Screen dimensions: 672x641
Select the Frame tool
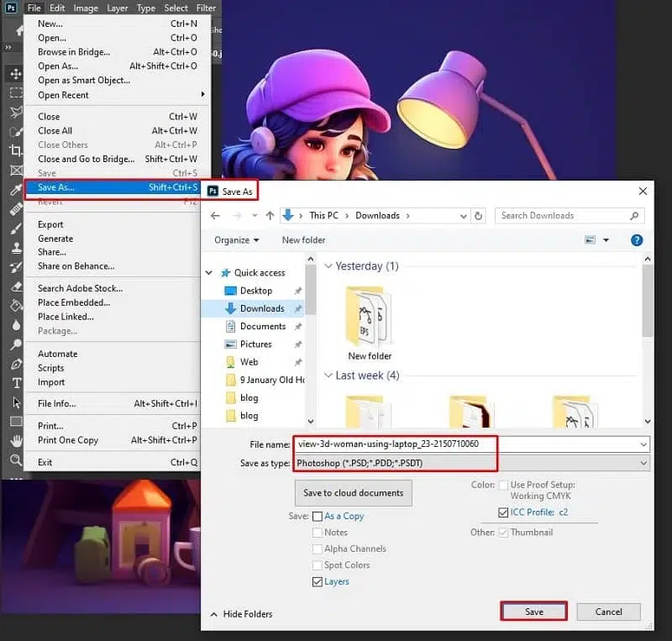(16, 171)
